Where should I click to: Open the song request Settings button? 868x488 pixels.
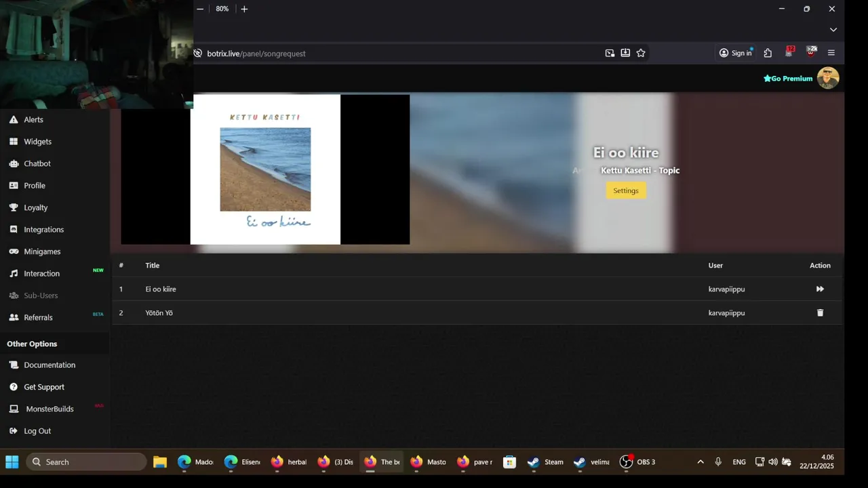pyautogui.click(x=626, y=190)
